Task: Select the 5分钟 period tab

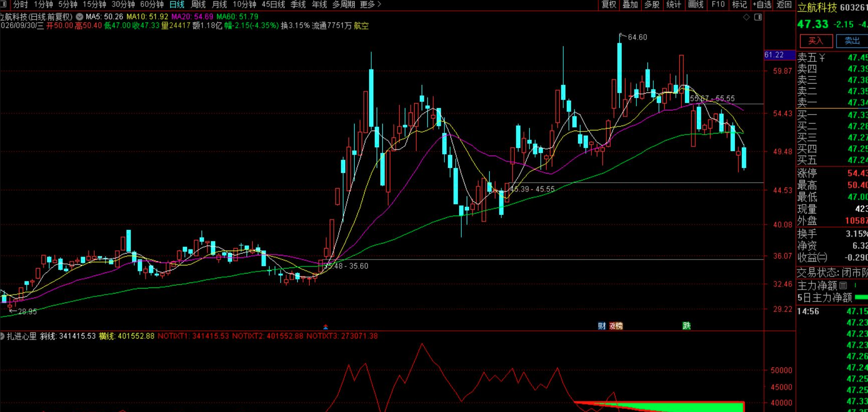Action: click(x=68, y=4)
